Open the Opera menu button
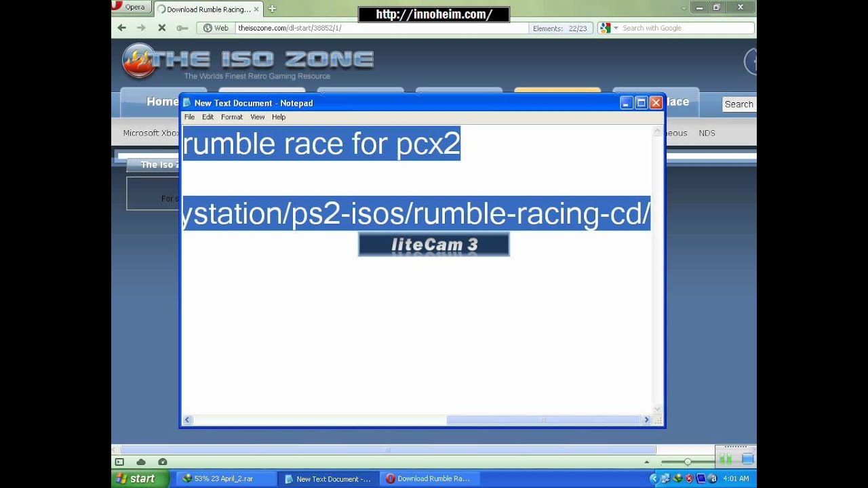 (130, 7)
